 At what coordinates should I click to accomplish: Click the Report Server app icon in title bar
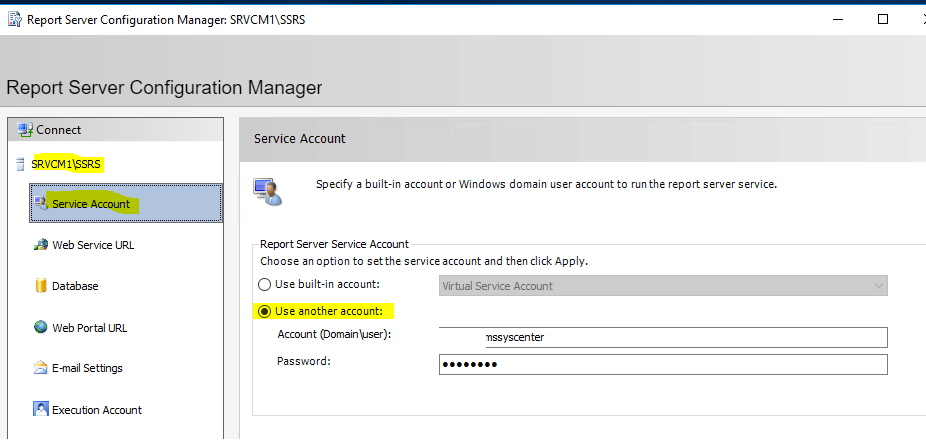15,19
